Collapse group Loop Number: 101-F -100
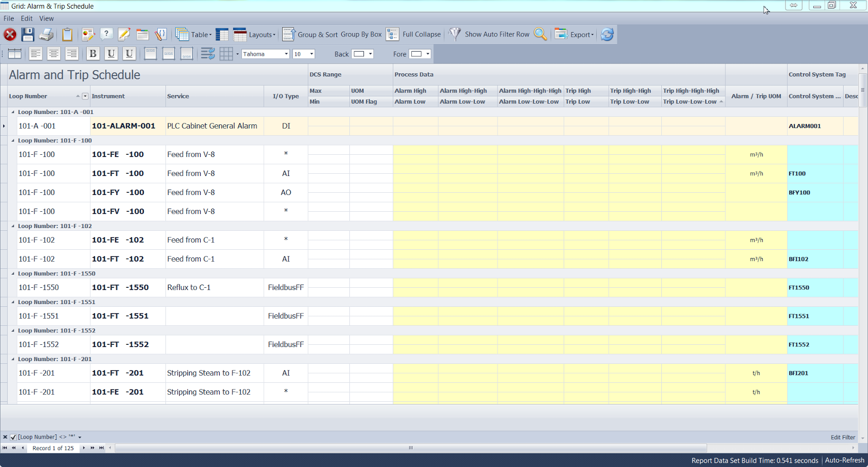 point(13,140)
